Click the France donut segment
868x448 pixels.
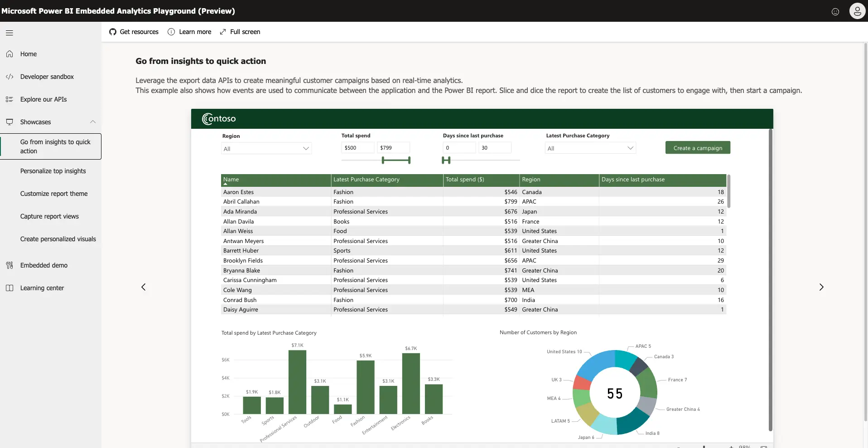648,382
